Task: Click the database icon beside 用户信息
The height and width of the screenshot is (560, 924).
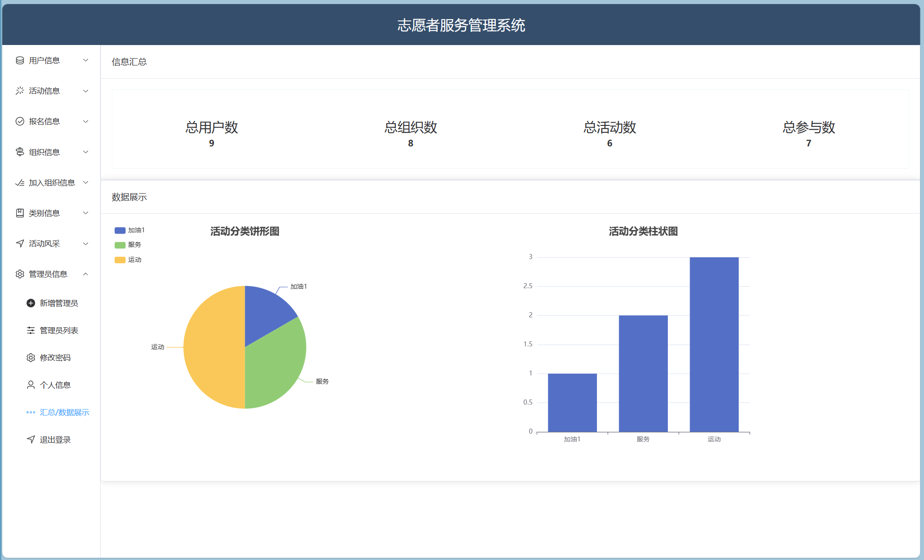Action: (x=20, y=60)
